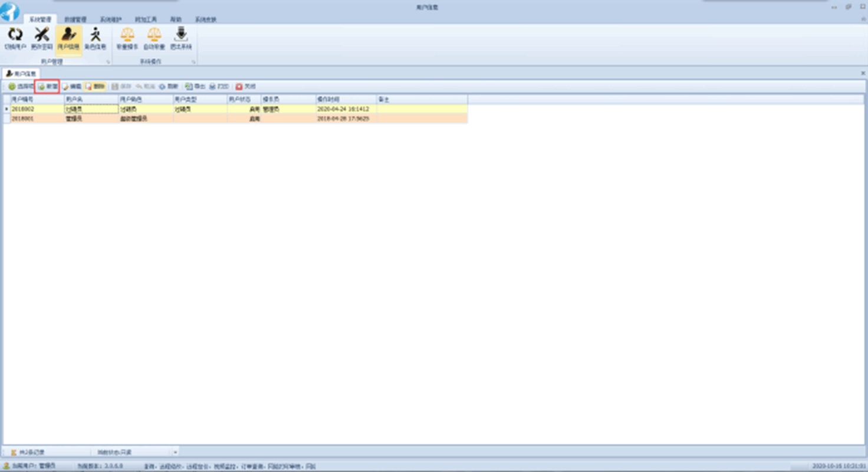The height and width of the screenshot is (472, 868).
Task: Expand the 系统操作 group launcher arrow
Action: (x=193, y=62)
